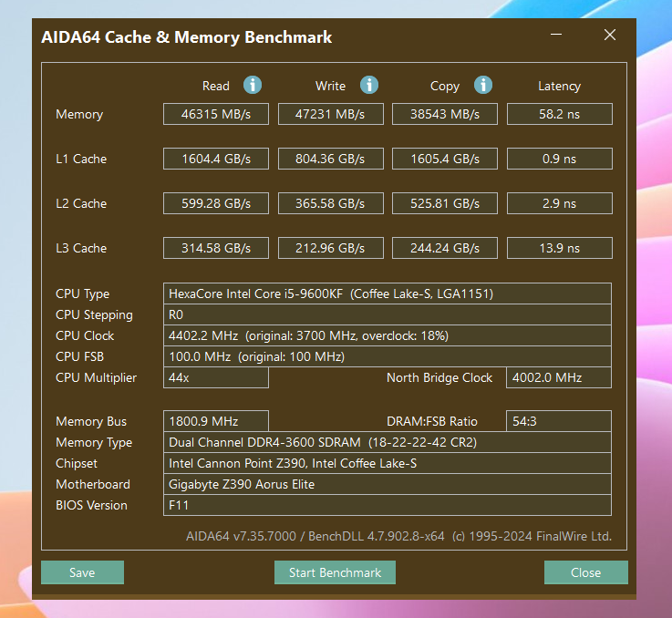Click L1 Cache write 804.36 GB/s
The width and height of the screenshot is (672, 618).
coord(330,159)
